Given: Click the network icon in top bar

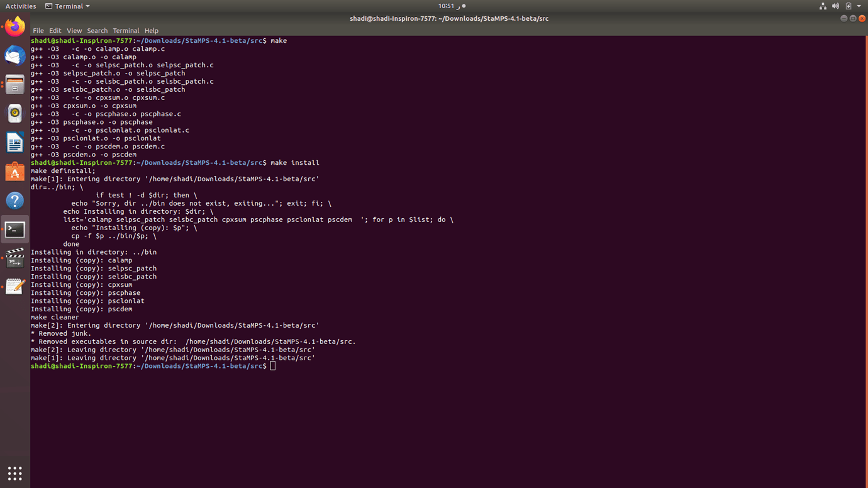Looking at the screenshot, I should 823,6.
